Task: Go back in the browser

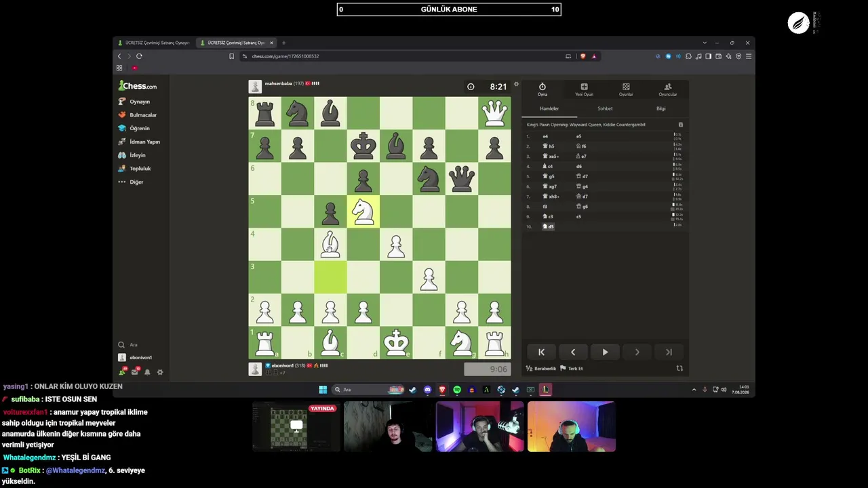Action: (119, 56)
